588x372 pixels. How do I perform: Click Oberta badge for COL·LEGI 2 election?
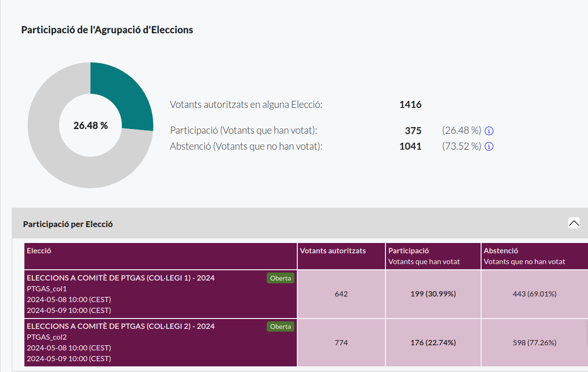280,326
